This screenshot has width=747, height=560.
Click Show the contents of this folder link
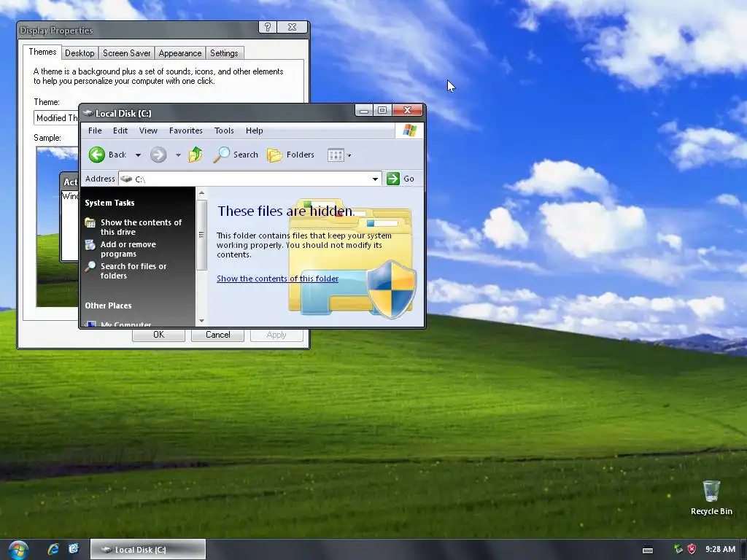[x=278, y=279]
